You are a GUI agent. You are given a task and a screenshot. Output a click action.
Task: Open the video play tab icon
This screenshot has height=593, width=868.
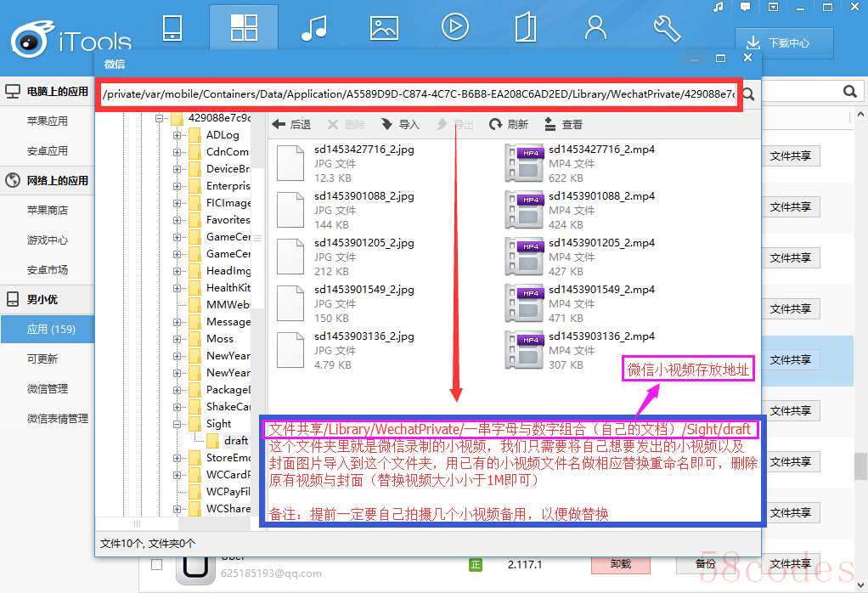click(455, 26)
